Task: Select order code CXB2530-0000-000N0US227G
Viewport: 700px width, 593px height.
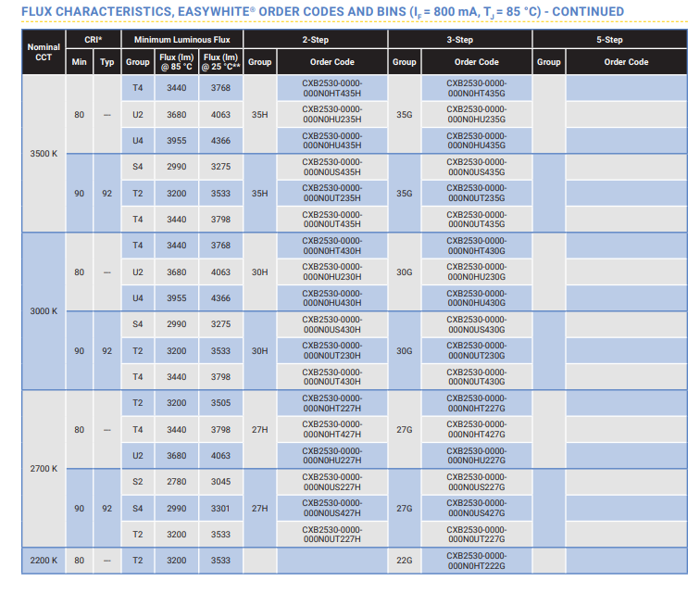Action: click(x=477, y=482)
